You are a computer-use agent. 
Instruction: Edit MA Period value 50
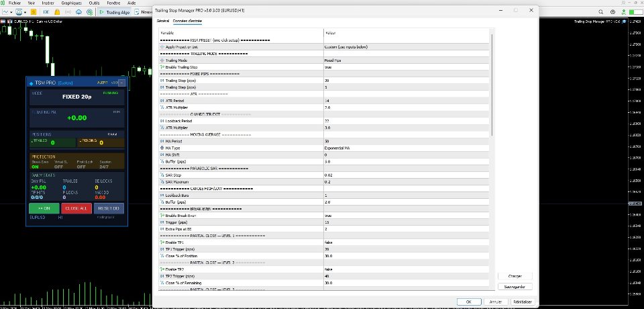tap(407, 142)
